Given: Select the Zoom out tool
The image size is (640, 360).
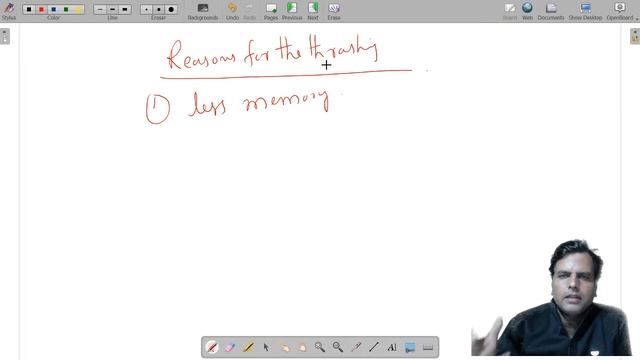Looking at the screenshot, I should click(x=338, y=347).
